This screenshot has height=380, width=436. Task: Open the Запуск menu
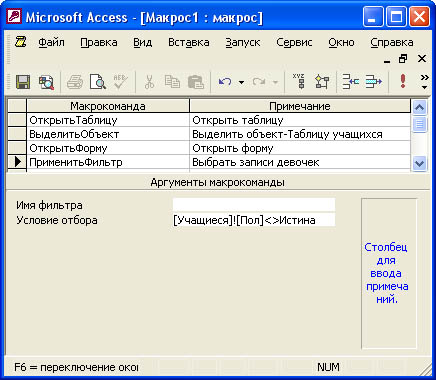243,42
